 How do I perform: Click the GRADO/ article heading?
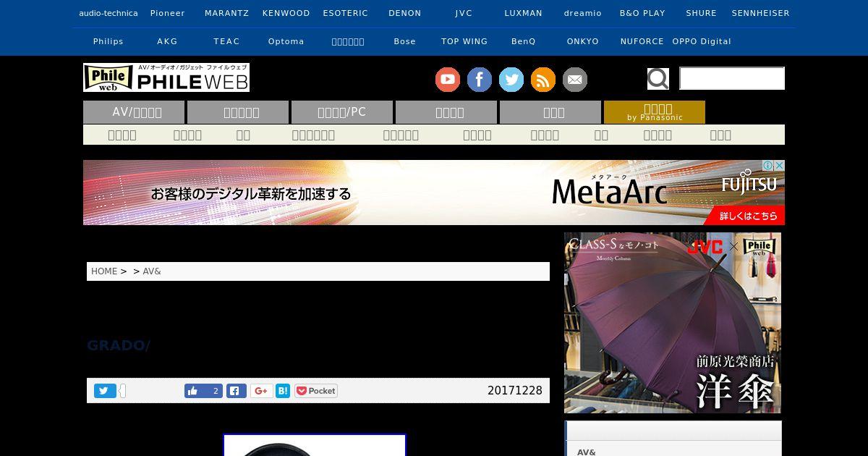[x=119, y=346]
